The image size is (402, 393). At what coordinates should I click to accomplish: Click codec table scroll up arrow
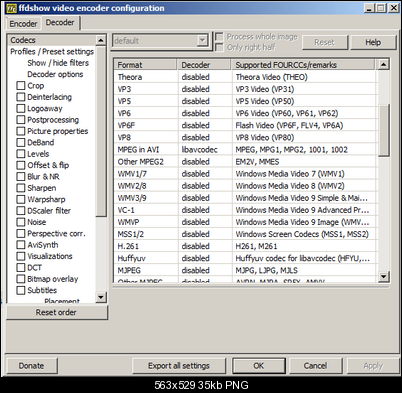pos(384,64)
